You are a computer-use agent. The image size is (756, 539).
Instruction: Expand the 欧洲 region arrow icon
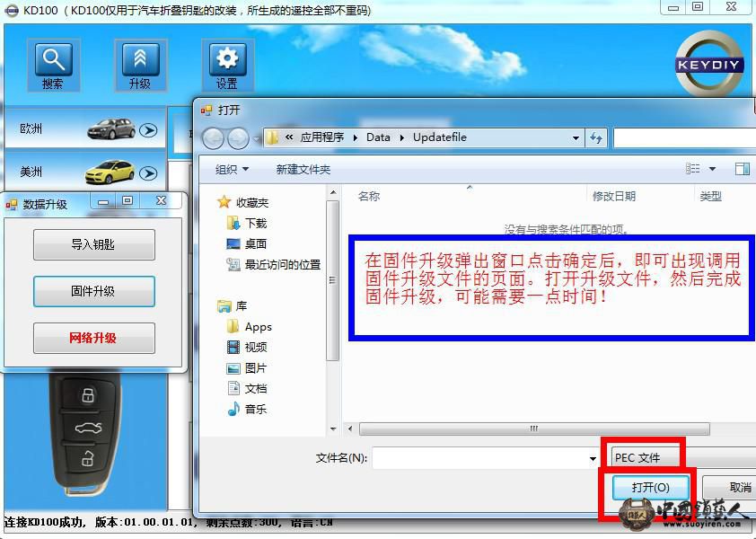coord(148,129)
